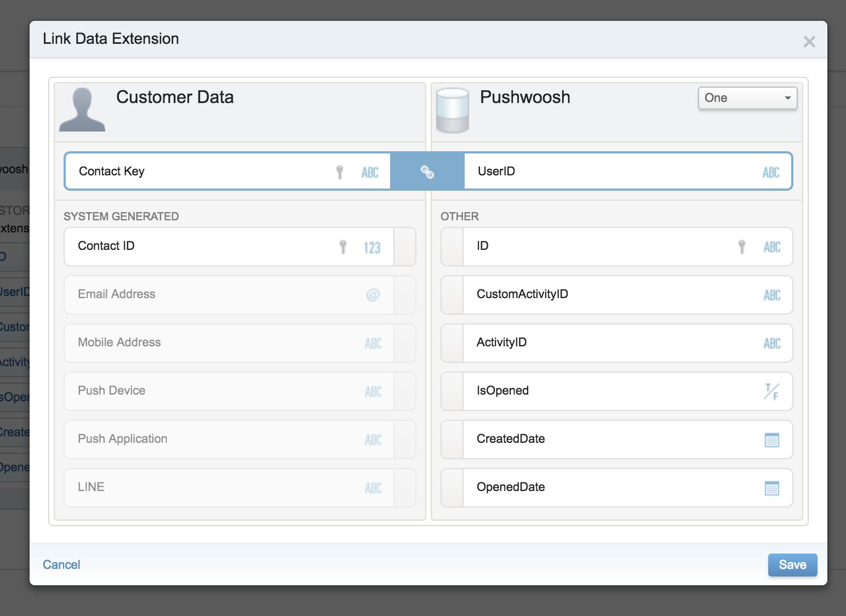This screenshot has width=846, height=616.
Task: Click the 123 number type icon for Contact ID
Action: click(372, 248)
